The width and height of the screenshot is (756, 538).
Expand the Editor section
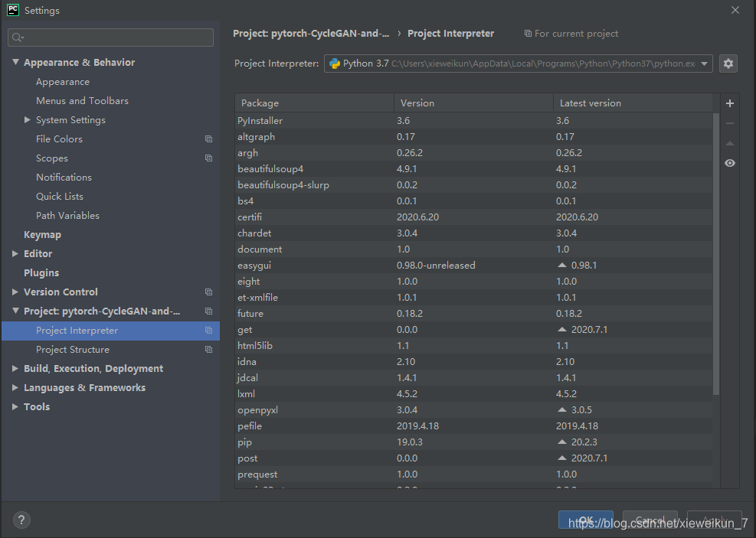(x=15, y=253)
